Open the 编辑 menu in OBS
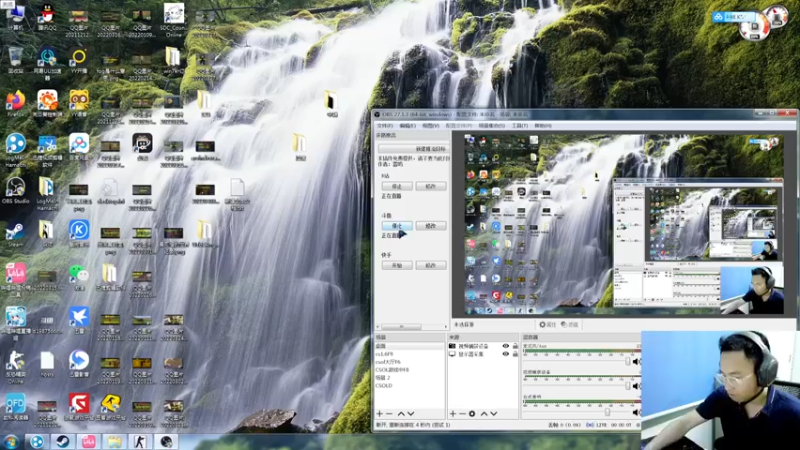The image size is (800, 450). (x=408, y=126)
